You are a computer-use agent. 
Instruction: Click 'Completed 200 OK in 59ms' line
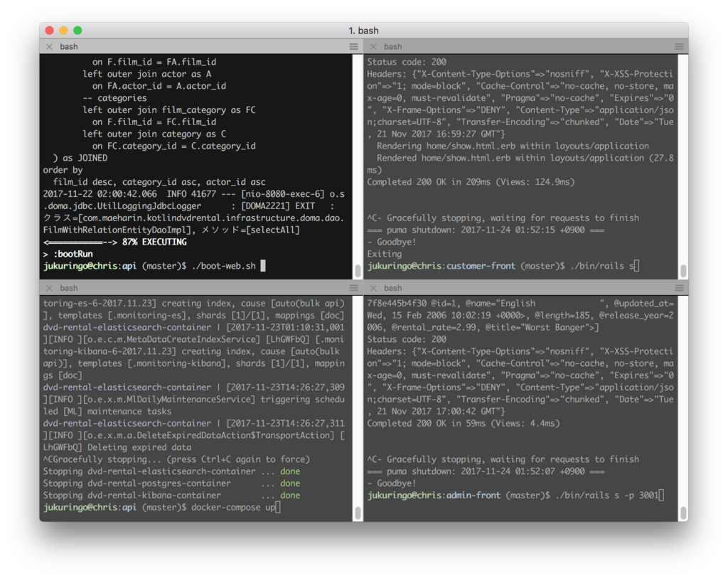pyautogui.click(x=464, y=424)
